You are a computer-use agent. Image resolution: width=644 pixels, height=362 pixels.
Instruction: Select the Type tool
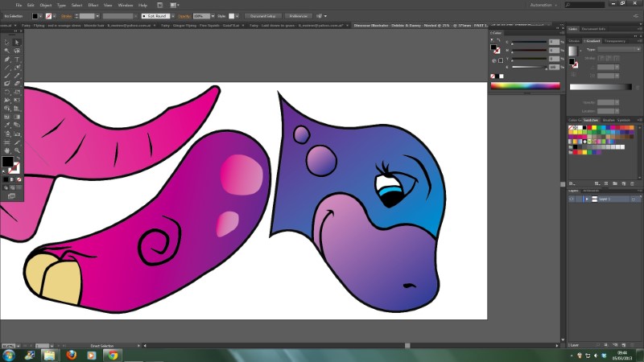pos(17,59)
